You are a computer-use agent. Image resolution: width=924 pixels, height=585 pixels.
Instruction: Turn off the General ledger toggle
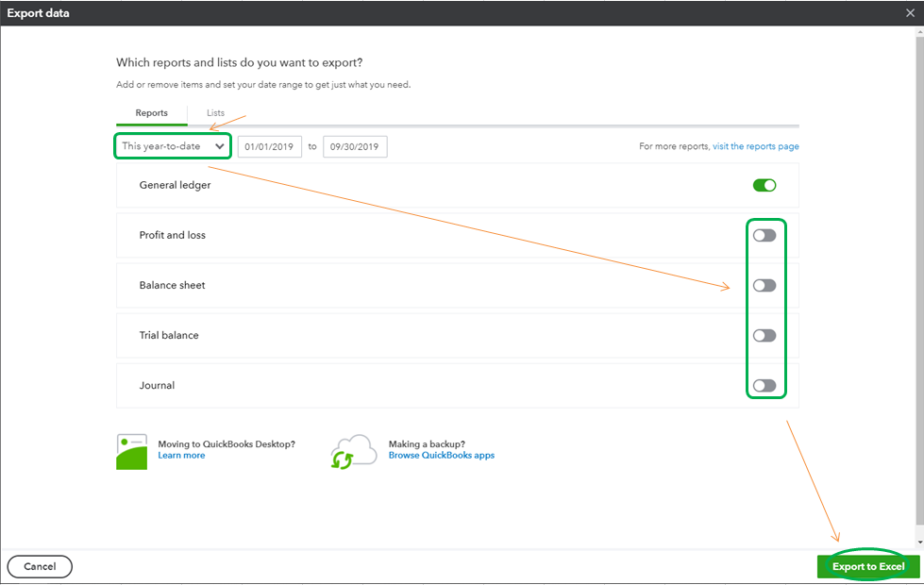coord(764,186)
